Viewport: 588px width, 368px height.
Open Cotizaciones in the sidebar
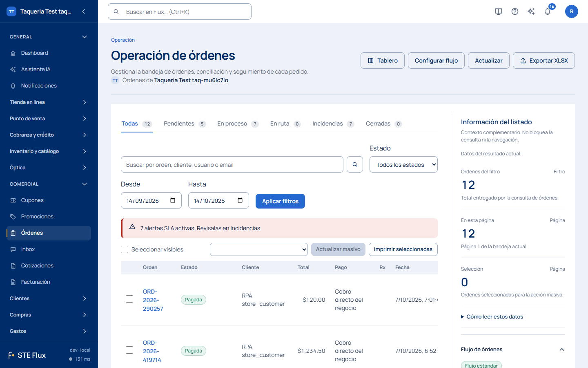click(x=49, y=266)
